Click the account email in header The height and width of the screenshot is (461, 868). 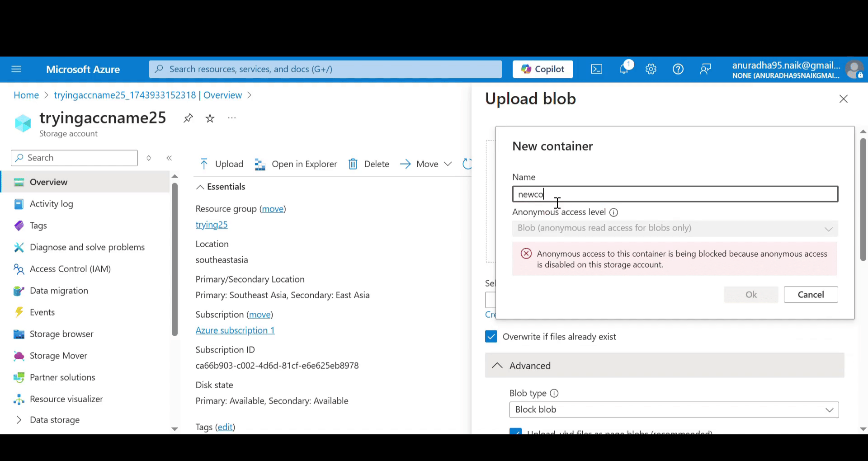786,65
